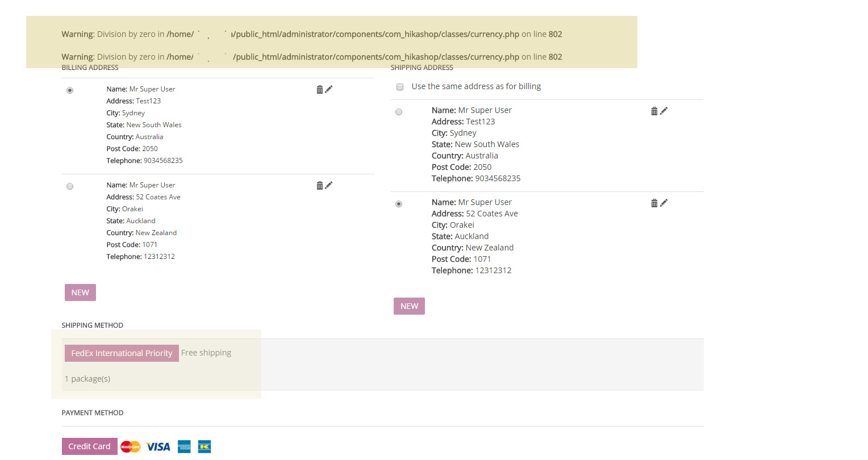
Task: Edit the Sydney billing address
Action: [x=329, y=89]
